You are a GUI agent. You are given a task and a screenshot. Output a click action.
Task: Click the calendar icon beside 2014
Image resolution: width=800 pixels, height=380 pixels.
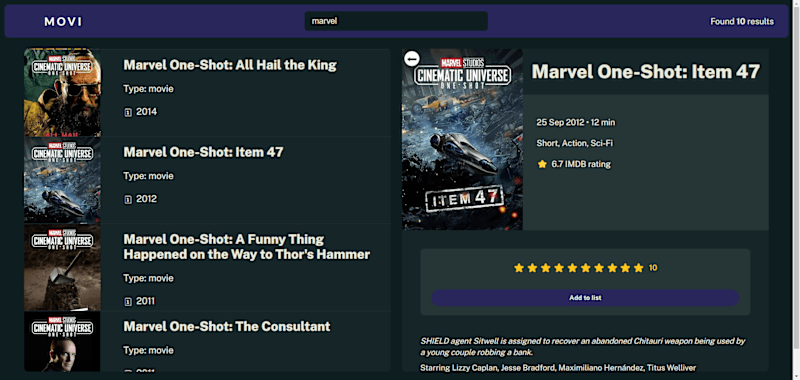pyautogui.click(x=128, y=112)
